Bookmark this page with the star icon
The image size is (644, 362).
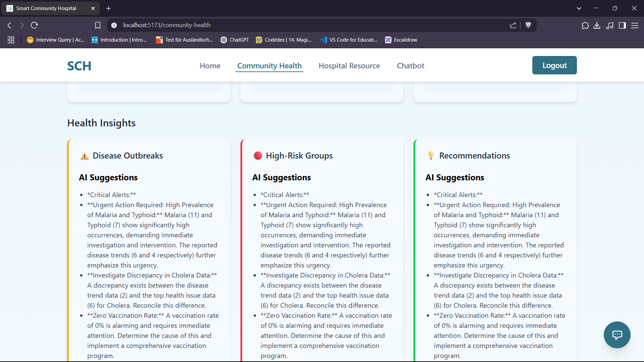[98, 25]
